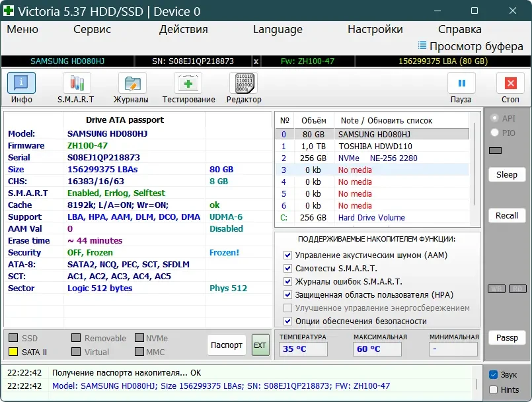Image resolution: width=532 pixels, height=402 pixels.
Task: Click the Паспорт button
Action: [226, 345]
